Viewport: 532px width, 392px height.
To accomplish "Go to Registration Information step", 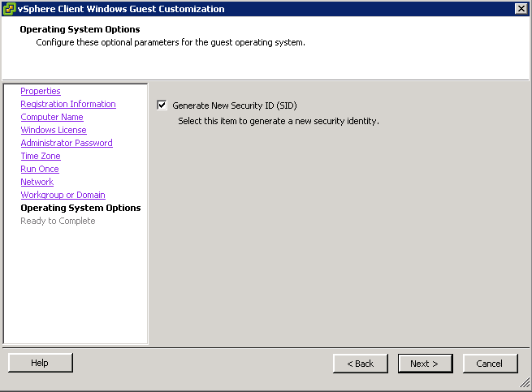I will [68, 104].
